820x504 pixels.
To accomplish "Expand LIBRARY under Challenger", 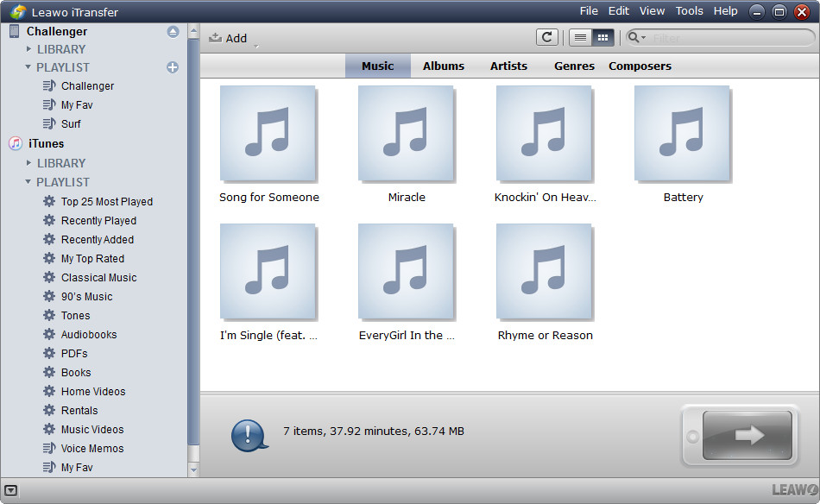I will 28,48.
